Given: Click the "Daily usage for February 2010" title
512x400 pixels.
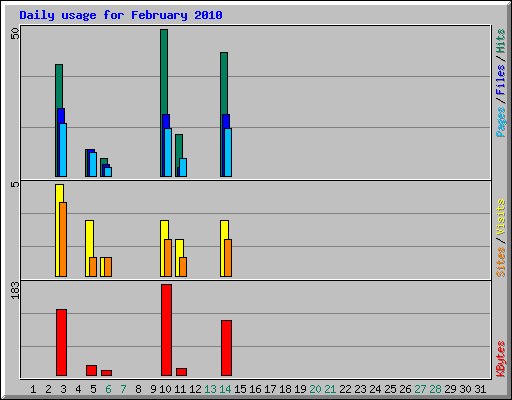Looking at the screenshot, I should coord(121,16).
